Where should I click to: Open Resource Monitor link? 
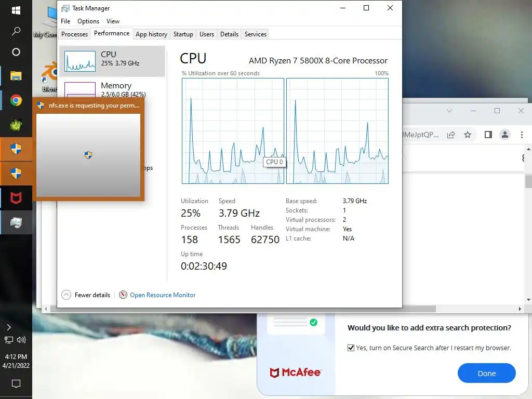pos(163,295)
